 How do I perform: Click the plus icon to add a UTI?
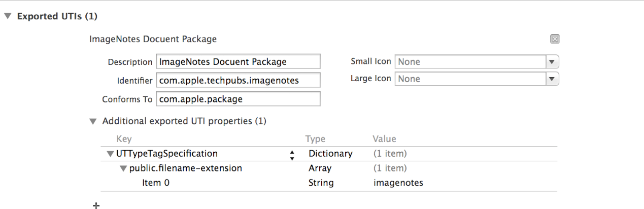tap(96, 205)
